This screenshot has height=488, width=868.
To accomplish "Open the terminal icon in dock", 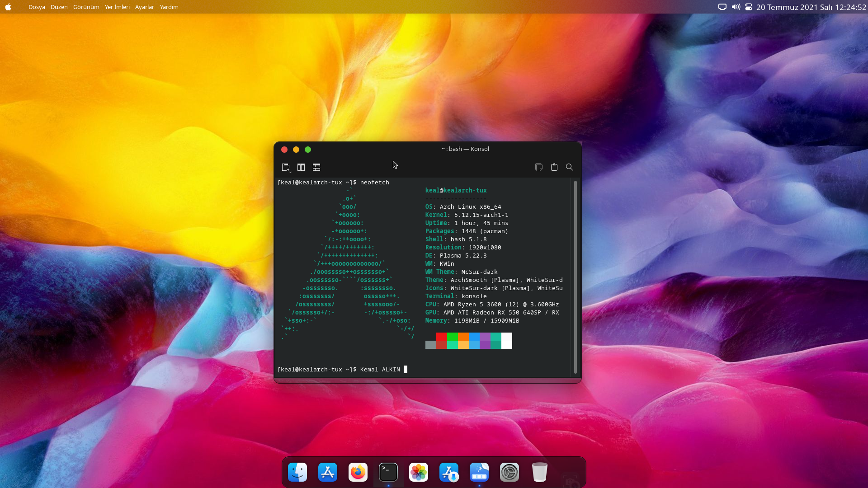I will [388, 472].
